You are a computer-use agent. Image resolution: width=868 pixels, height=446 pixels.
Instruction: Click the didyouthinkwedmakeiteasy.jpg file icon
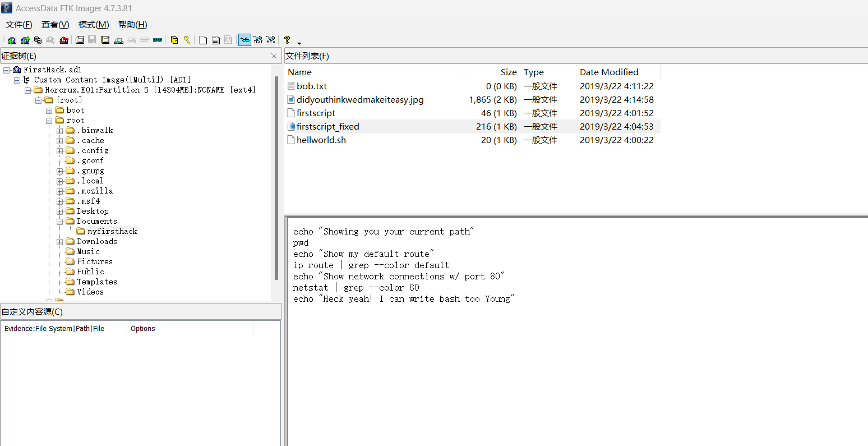coord(291,99)
